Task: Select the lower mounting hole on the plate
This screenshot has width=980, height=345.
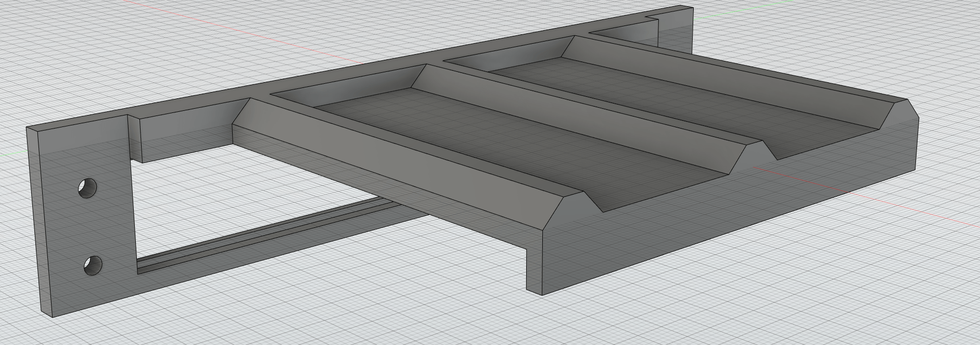Action: point(93,265)
